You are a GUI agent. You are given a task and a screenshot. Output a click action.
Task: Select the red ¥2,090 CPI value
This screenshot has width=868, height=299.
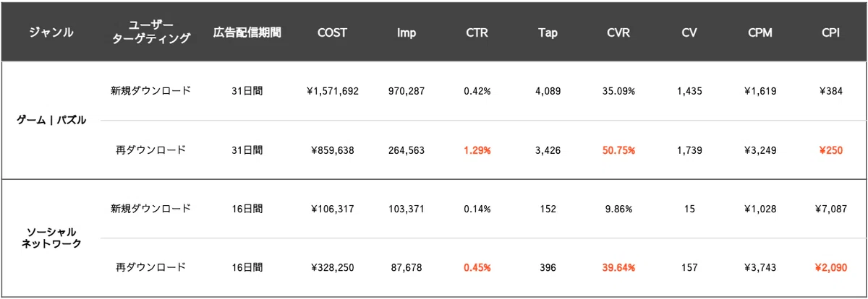pos(830,267)
